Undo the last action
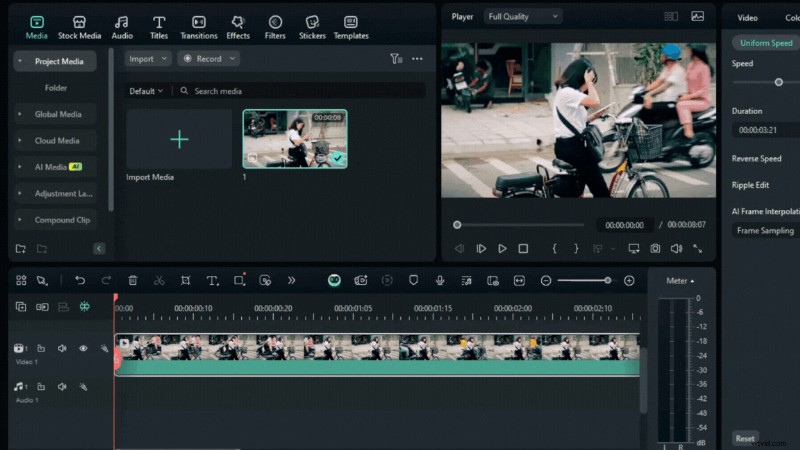This screenshot has width=800, height=450. coord(80,280)
